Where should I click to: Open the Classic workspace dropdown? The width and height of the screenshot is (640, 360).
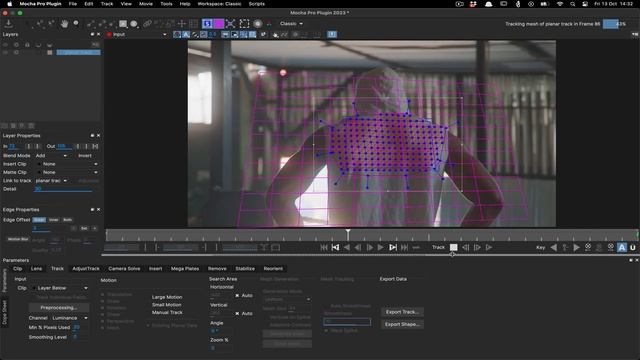[x=291, y=24]
